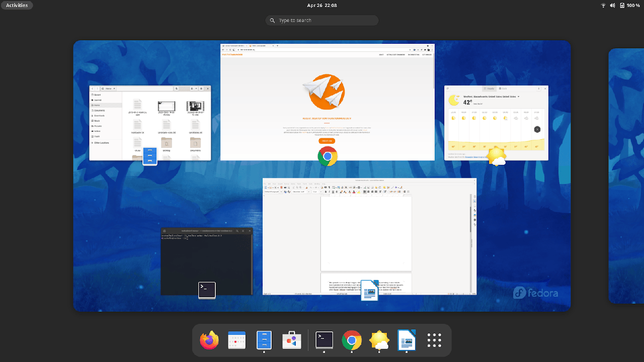Open GNOME Software from the dock
This screenshot has height=362, width=644.
click(x=291, y=340)
